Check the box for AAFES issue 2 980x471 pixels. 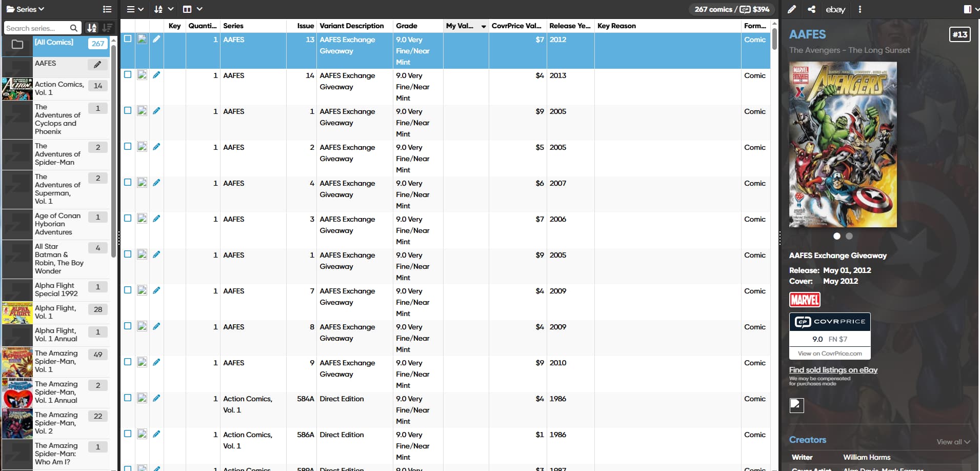[x=128, y=146]
